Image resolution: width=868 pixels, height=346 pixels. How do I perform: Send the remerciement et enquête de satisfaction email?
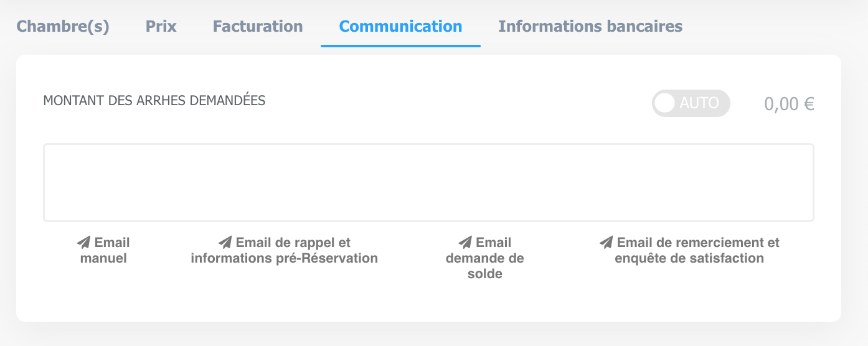(689, 250)
